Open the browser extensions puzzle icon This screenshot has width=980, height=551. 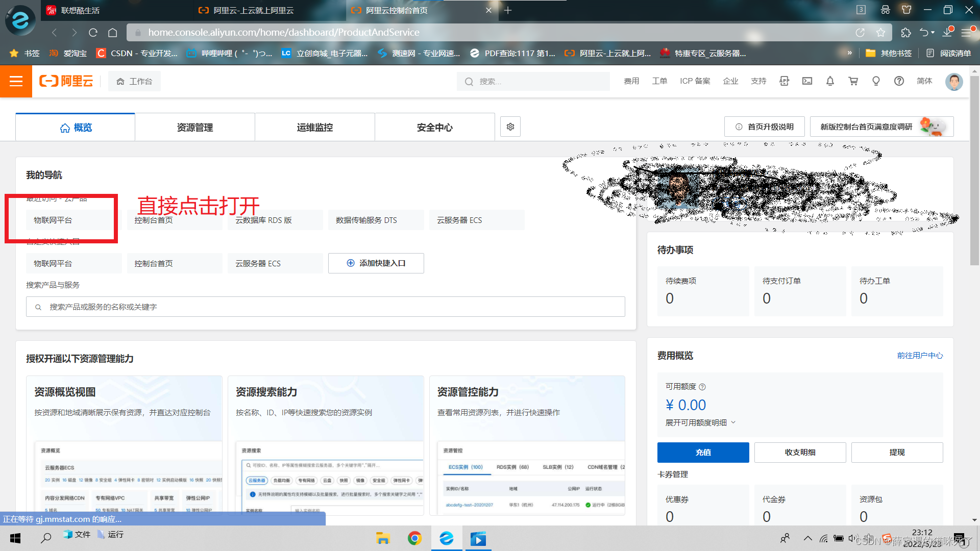coord(906,33)
